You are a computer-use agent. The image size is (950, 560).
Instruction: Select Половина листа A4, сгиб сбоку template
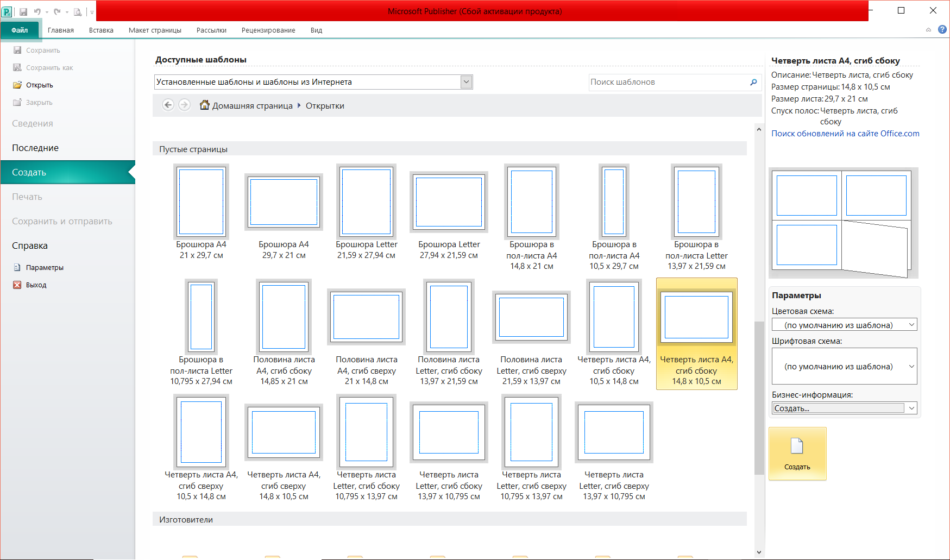284,332
